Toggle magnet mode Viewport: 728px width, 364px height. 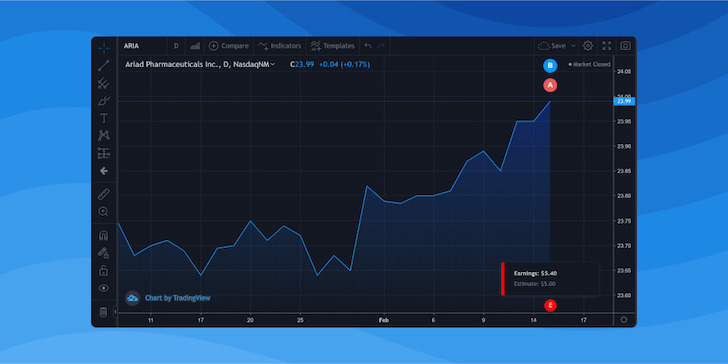pyautogui.click(x=104, y=235)
